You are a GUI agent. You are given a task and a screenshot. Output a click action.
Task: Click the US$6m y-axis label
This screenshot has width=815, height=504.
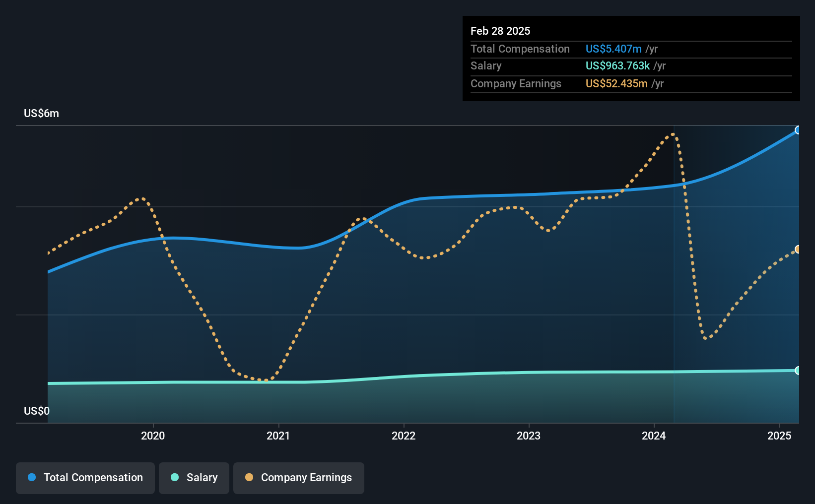(41, 114)
